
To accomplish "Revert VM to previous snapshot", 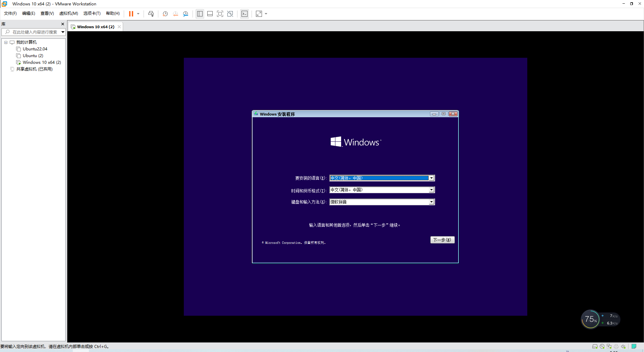I will click(x=175, y=14).
